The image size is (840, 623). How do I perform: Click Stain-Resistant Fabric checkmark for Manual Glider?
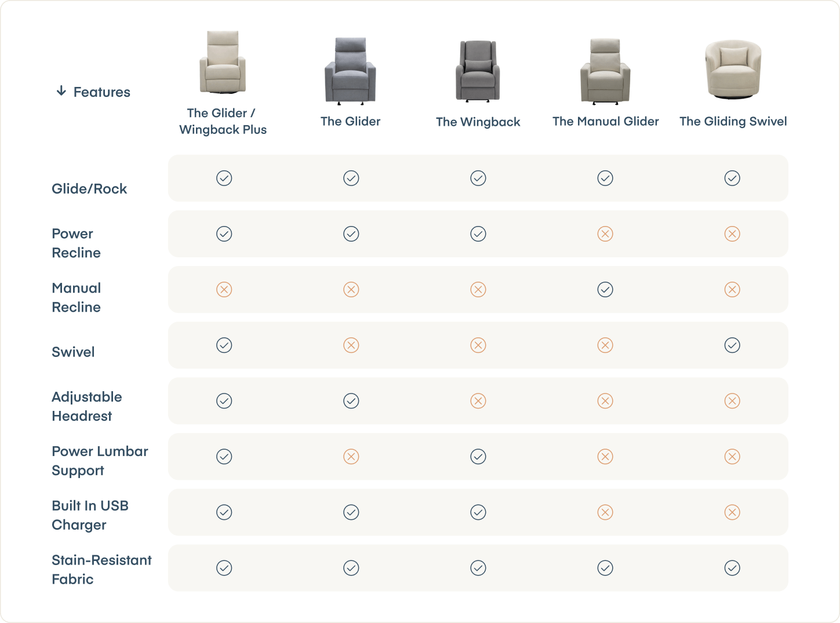[x=605, y=568]
